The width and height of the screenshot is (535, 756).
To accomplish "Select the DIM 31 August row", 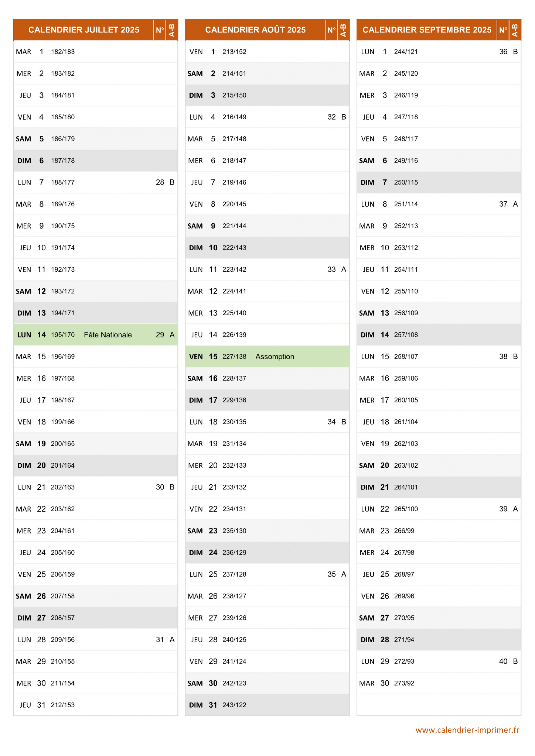I will (267, 705).
